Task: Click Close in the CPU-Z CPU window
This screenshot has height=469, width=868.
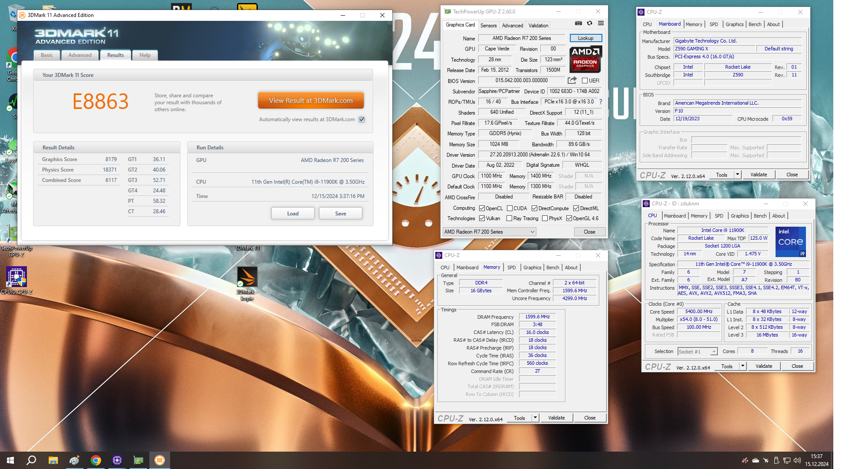Action: 797,366
